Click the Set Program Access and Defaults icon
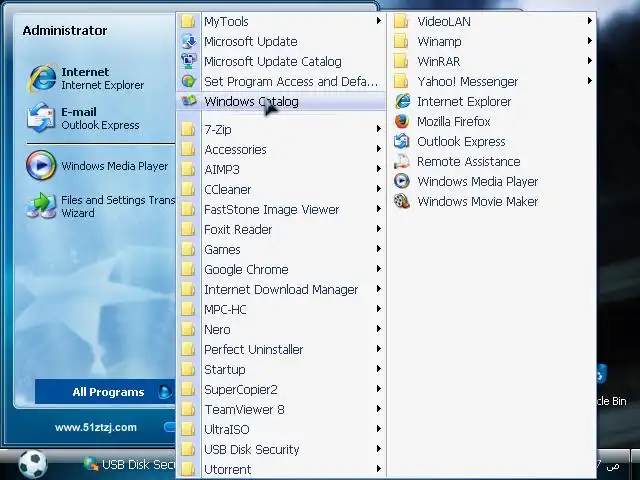640x480 pixels. tap(189, 81)
